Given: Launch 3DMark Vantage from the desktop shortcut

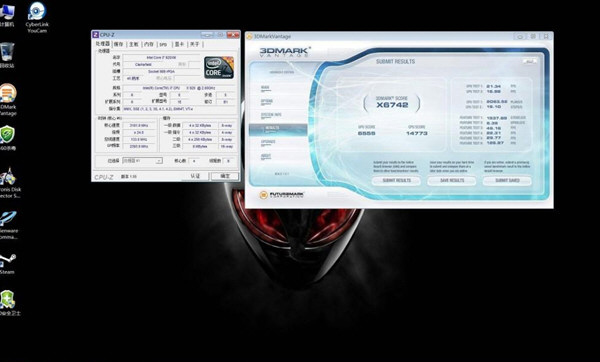Looking at the screenshot, I should [8, 99].
